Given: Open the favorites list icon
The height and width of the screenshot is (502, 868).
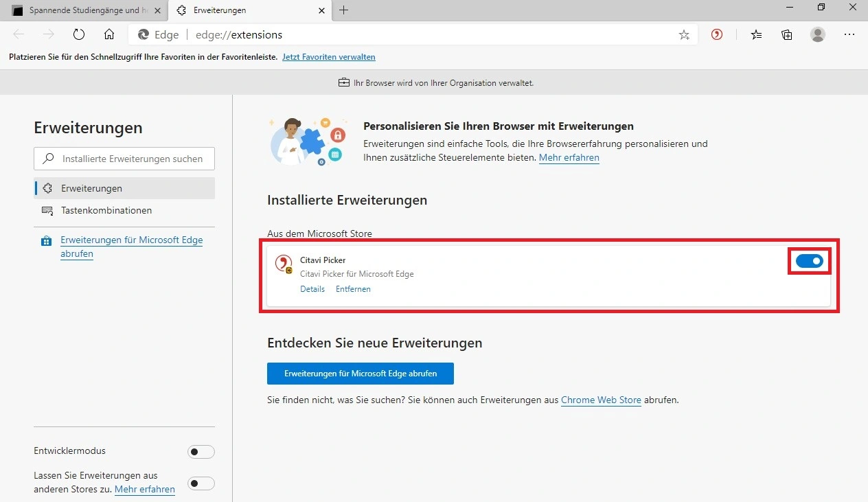Looking at the screenshot, I should pos(756,34).
